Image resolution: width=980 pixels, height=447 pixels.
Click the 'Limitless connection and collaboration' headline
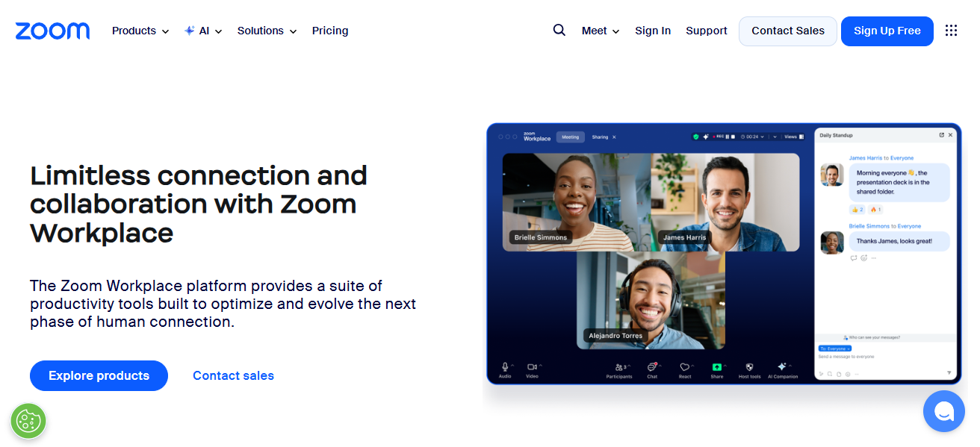click(x=199, y=204)
